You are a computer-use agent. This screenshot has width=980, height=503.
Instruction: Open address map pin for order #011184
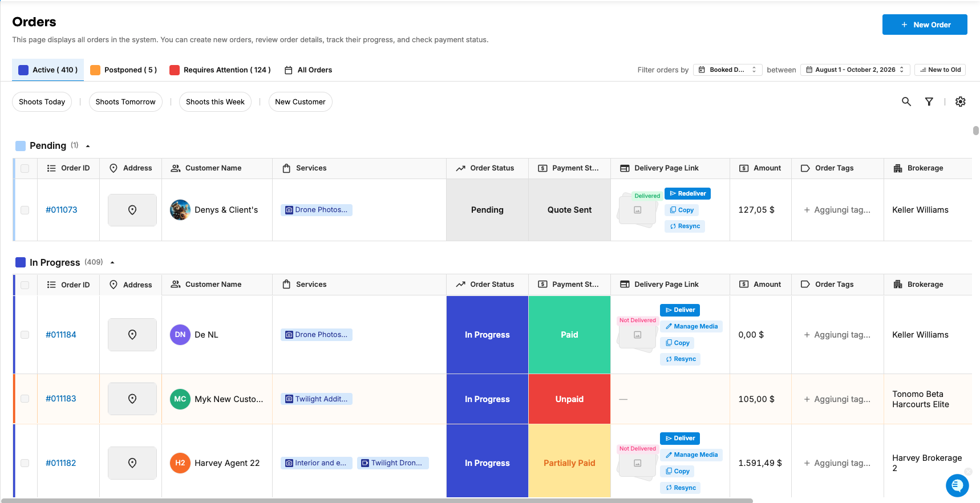pyautogui.click(x=132, y=335)
